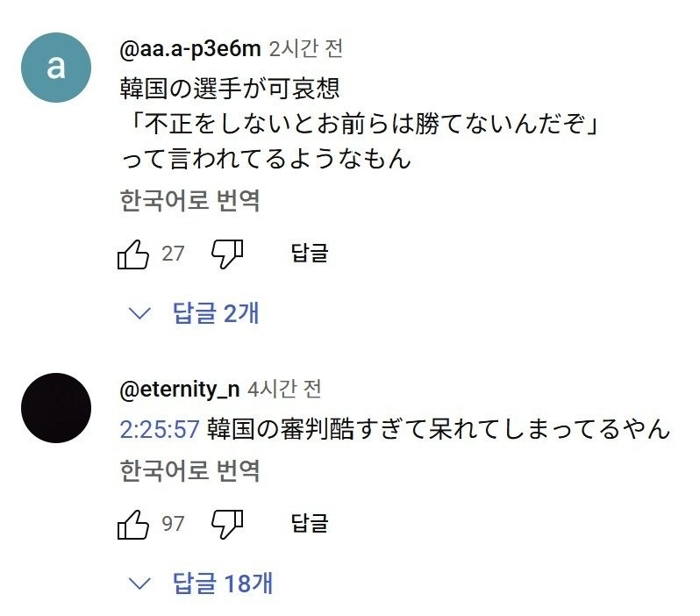Jump to timestamp 2:25:57

click(x=160, y=429)
